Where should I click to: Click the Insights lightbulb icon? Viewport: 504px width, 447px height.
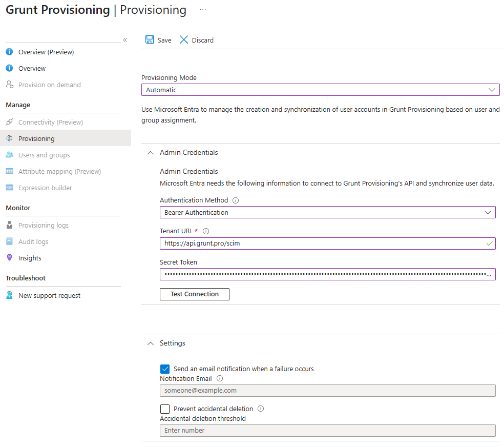pos(10,257)
